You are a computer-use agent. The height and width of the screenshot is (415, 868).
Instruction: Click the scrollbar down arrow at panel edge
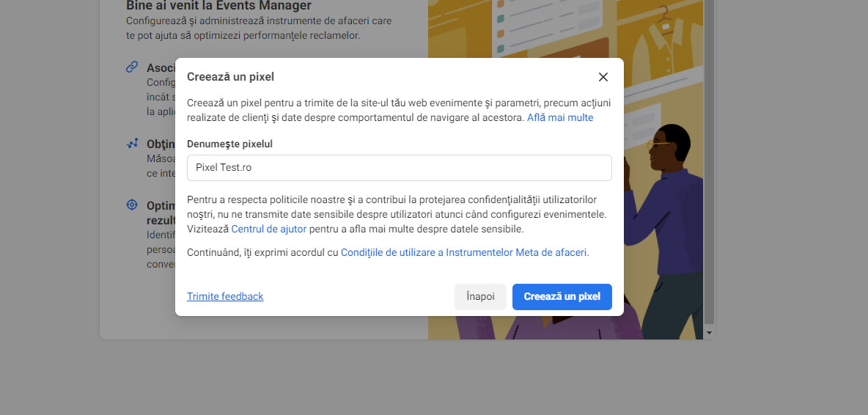click(x=709, y=333)
